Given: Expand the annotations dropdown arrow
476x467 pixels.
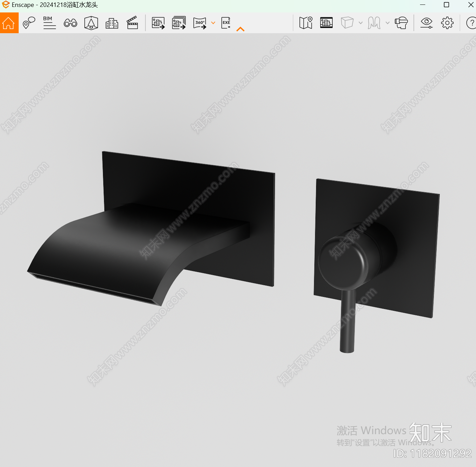Looking at the screenshot, I should 388,23.
